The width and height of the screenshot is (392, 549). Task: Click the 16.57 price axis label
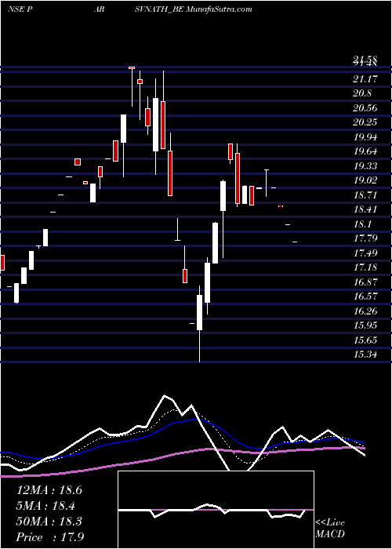[x=365, y=296]
